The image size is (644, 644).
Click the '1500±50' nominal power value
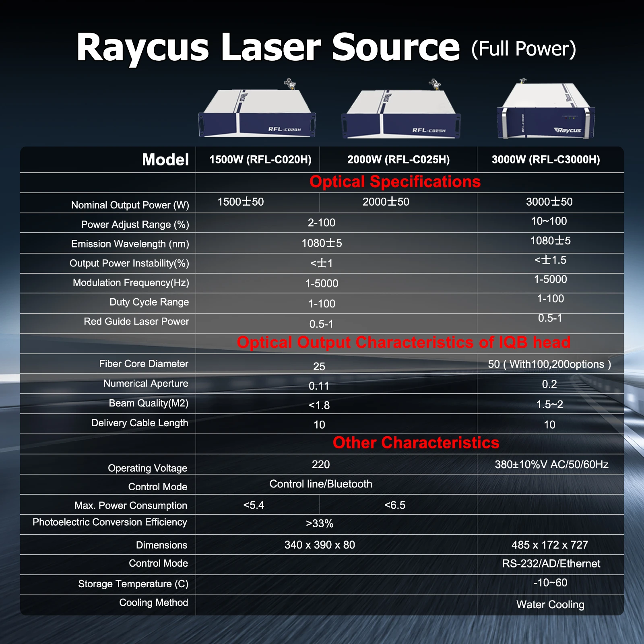241,202
